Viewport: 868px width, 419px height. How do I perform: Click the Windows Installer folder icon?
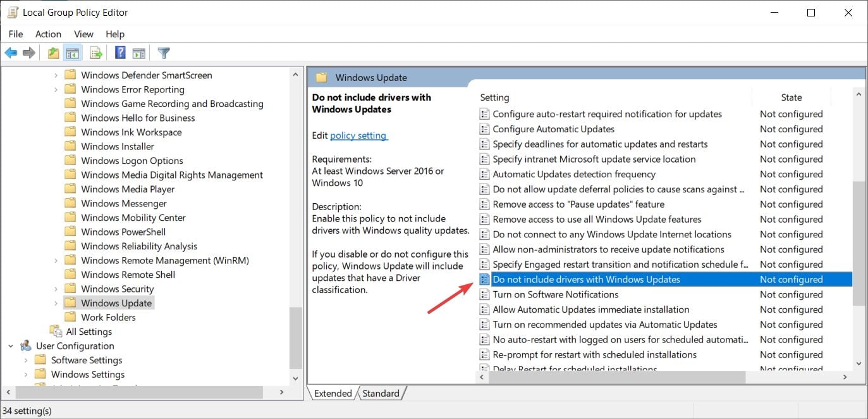pos(70,146)
